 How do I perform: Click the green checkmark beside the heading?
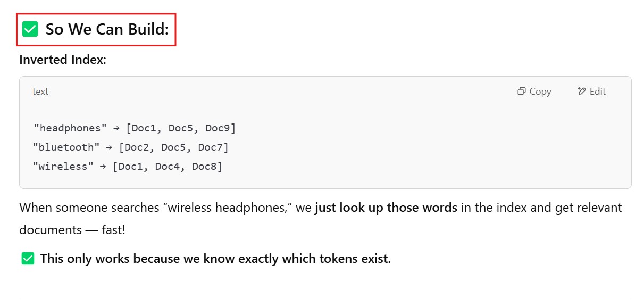[30, 29]
